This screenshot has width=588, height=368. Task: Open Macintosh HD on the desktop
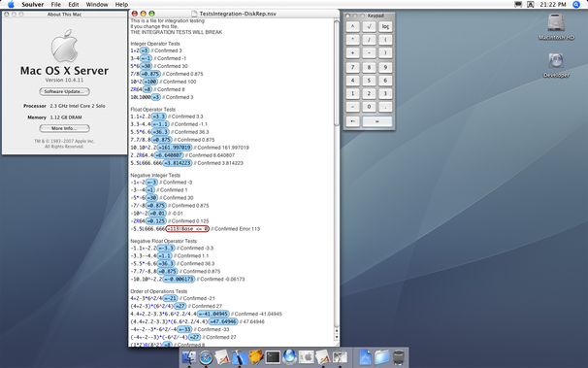coord(556,26)
